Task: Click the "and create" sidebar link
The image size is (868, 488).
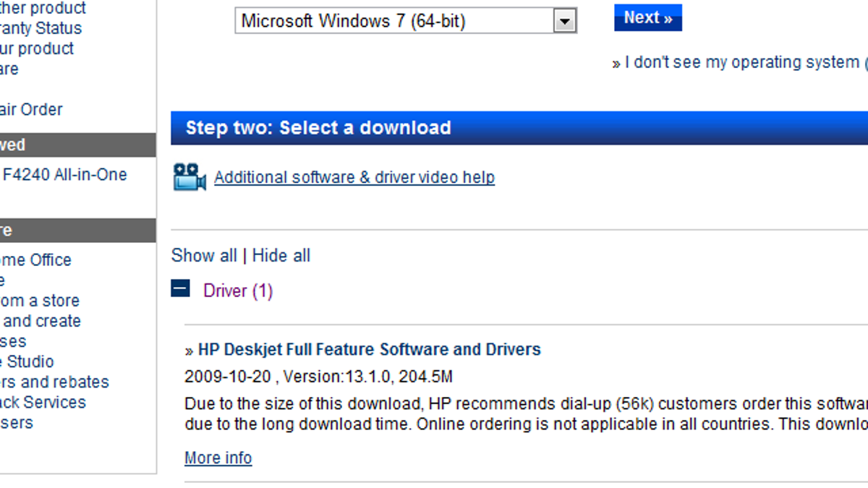Action: click(41, 320)
